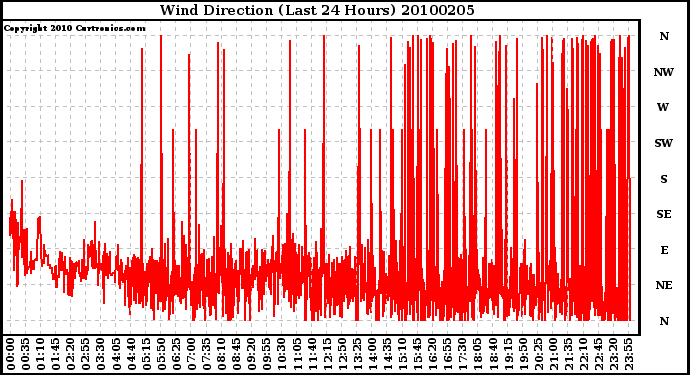Click the 16:55 time axis label

(x=447, y=355)
